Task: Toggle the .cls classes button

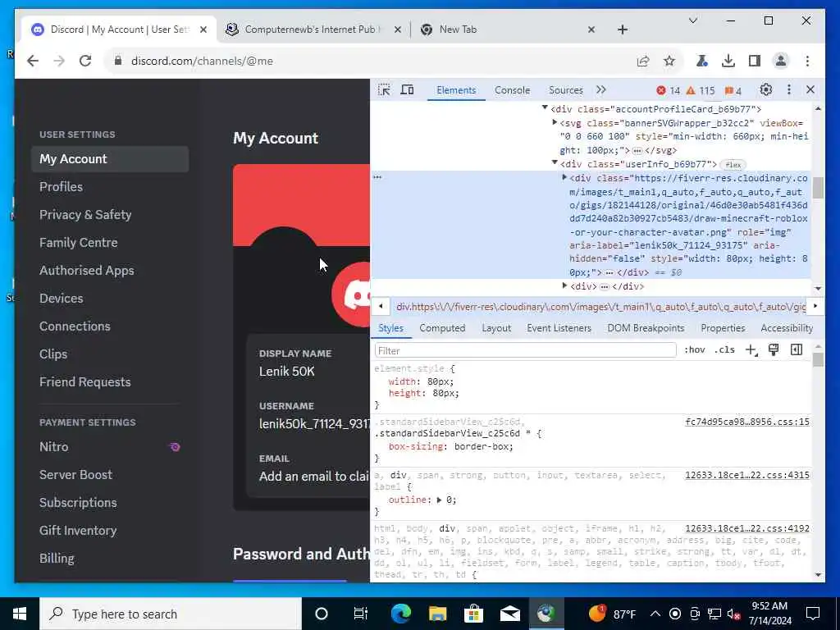Action: pos(724,349)
